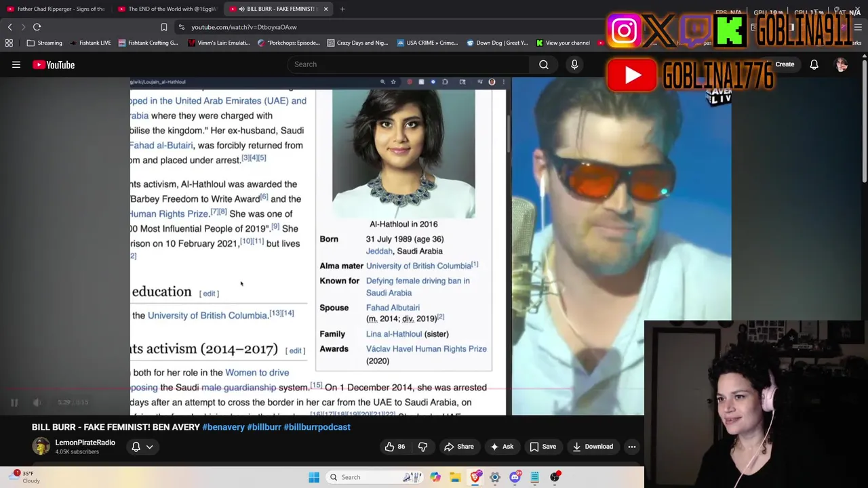Open View your channel bookmark
The image size is (868, 488).
[x=563, y=43]
